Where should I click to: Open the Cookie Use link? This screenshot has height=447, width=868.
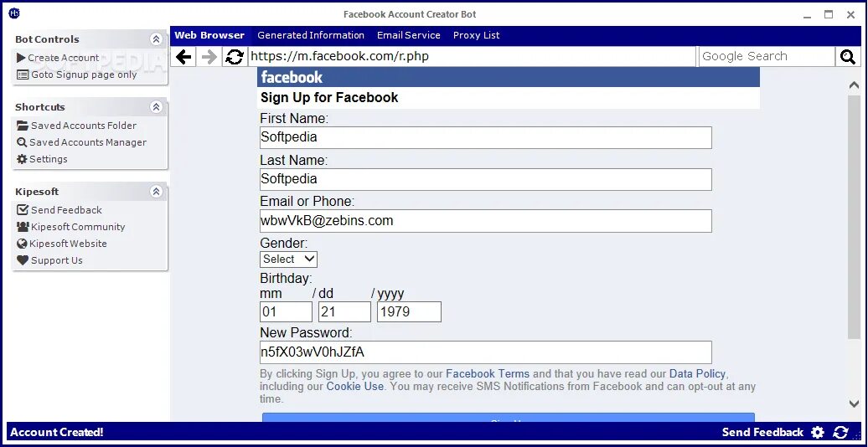coord(355,386)
